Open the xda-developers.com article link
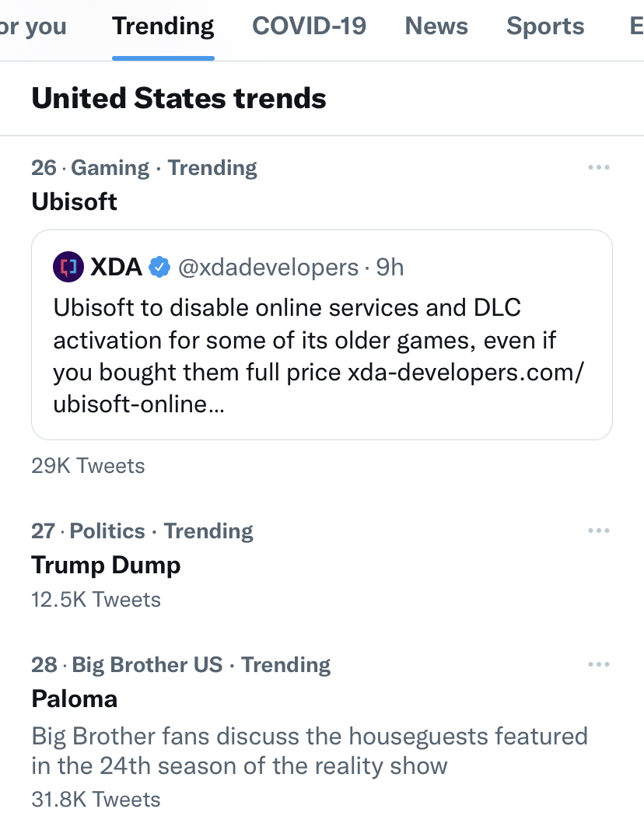644x830 pixels. tap(319, 388)
